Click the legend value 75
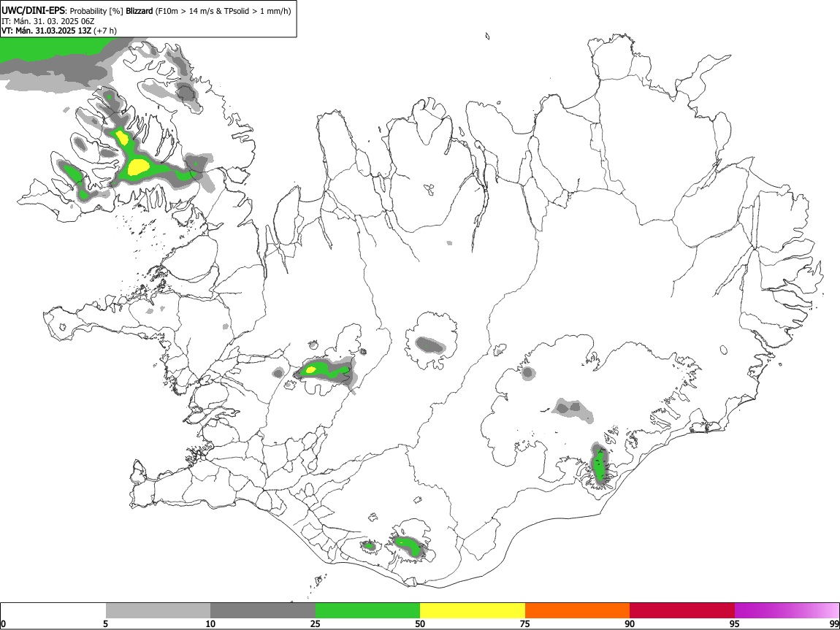This screenshot has height=630, width=840. [x=525, y=623]
